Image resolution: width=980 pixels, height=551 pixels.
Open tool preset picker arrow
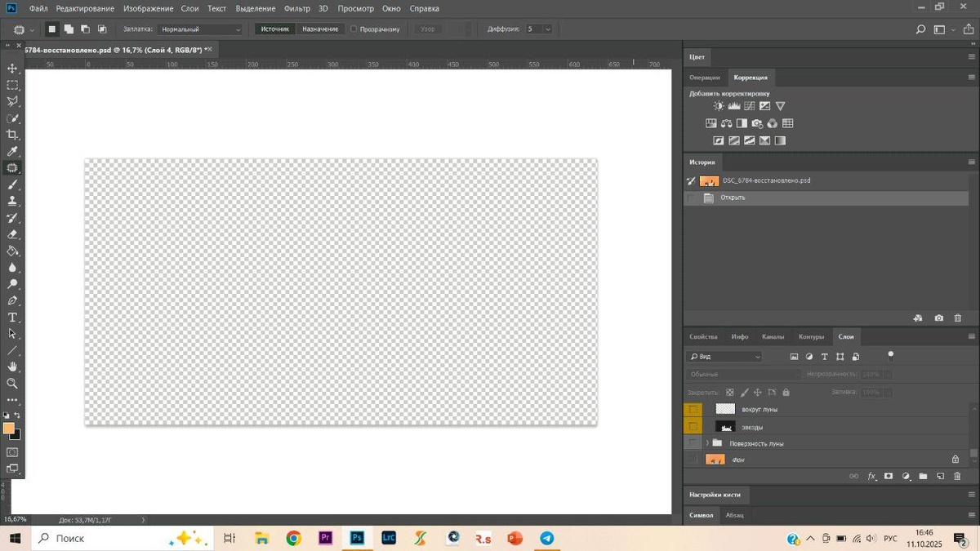(32, 29)
